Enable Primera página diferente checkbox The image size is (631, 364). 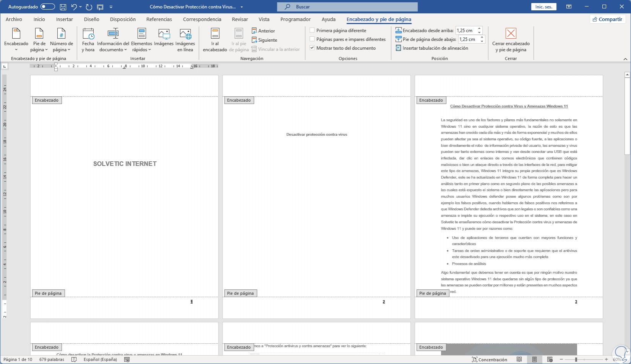pos(312,31)
